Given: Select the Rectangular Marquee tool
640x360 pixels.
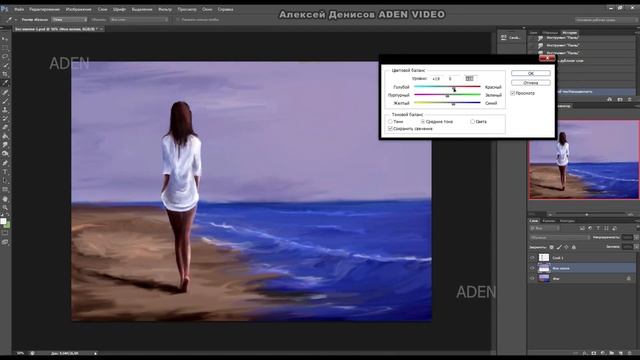Looking at the screenshot, I should [x=5, y=48].
